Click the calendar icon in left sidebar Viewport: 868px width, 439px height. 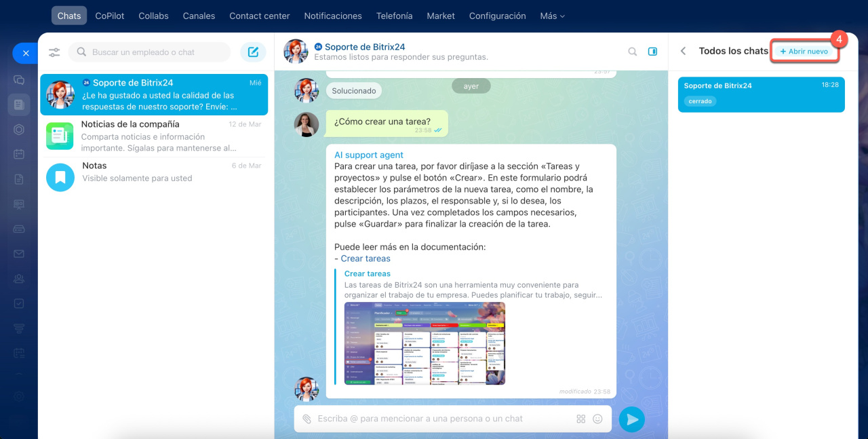click(x=19, y=154)
